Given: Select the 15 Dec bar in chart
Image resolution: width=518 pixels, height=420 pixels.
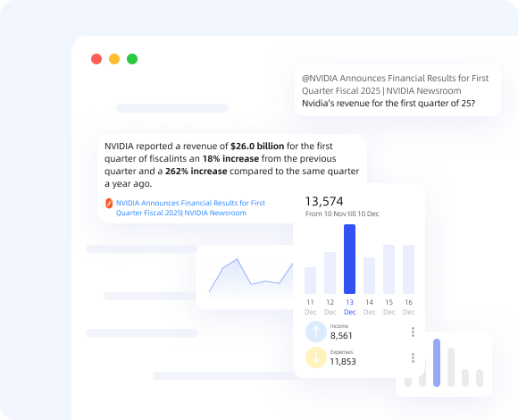Looking at the screenshot, I should (x=388, y=269).
